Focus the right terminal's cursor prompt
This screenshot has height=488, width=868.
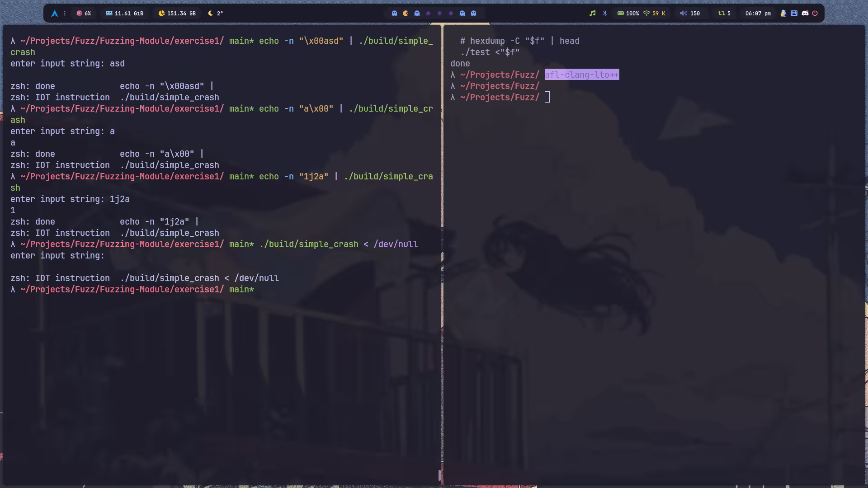(x=547, y=97)
